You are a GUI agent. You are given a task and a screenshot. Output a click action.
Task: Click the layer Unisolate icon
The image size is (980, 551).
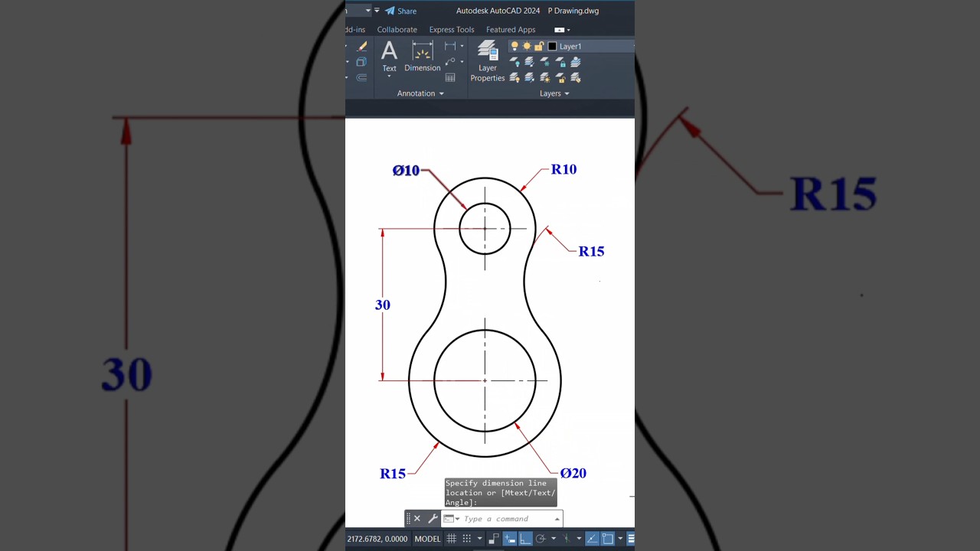[x=529, y=77]
